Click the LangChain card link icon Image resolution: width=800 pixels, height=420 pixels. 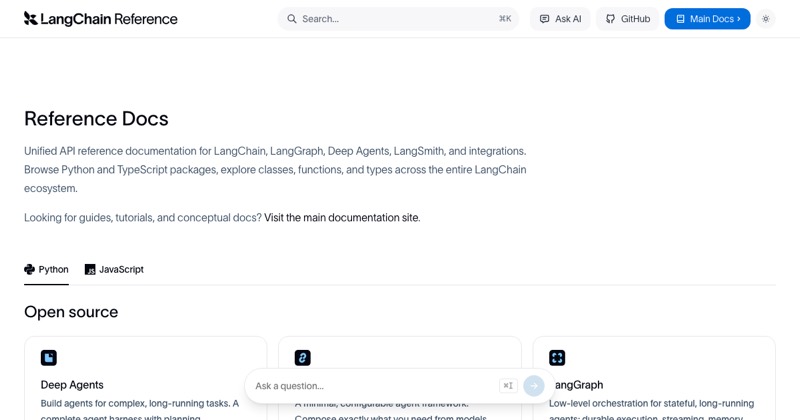tap(303, 358)
